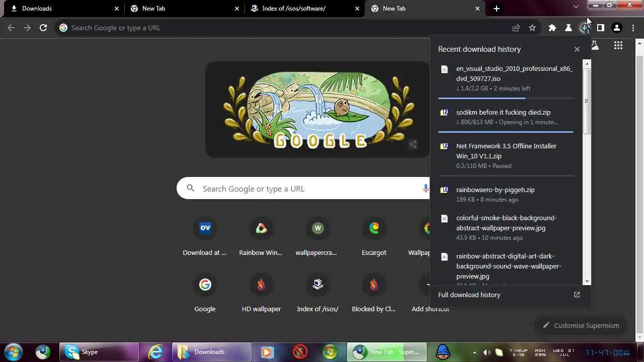Go back using the browser back arrow

[11, 28]
